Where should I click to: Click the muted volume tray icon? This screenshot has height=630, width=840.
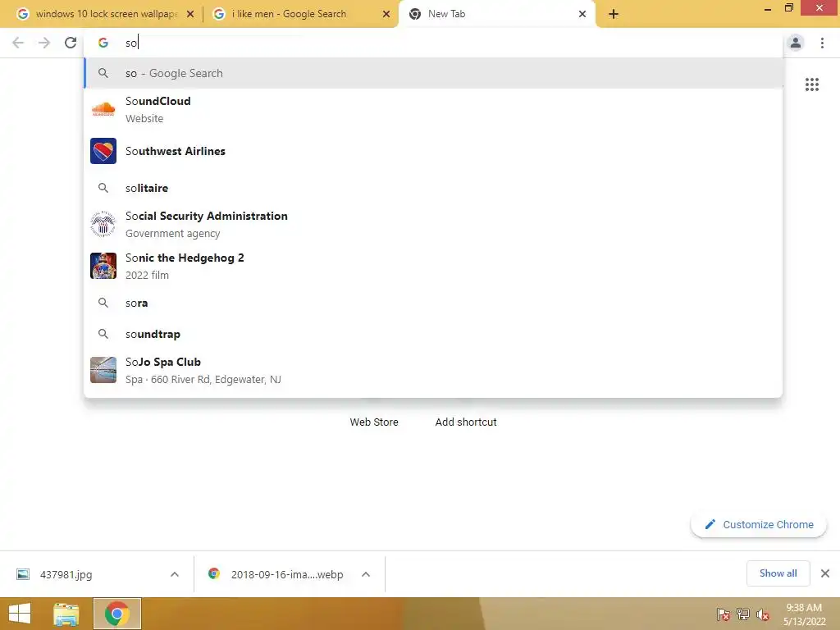click(x=763, y=614)
